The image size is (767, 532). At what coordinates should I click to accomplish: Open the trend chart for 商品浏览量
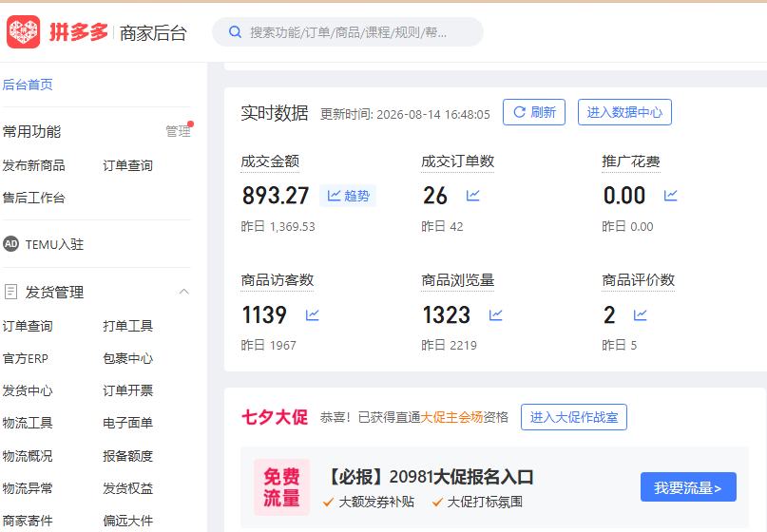[496, 314]
